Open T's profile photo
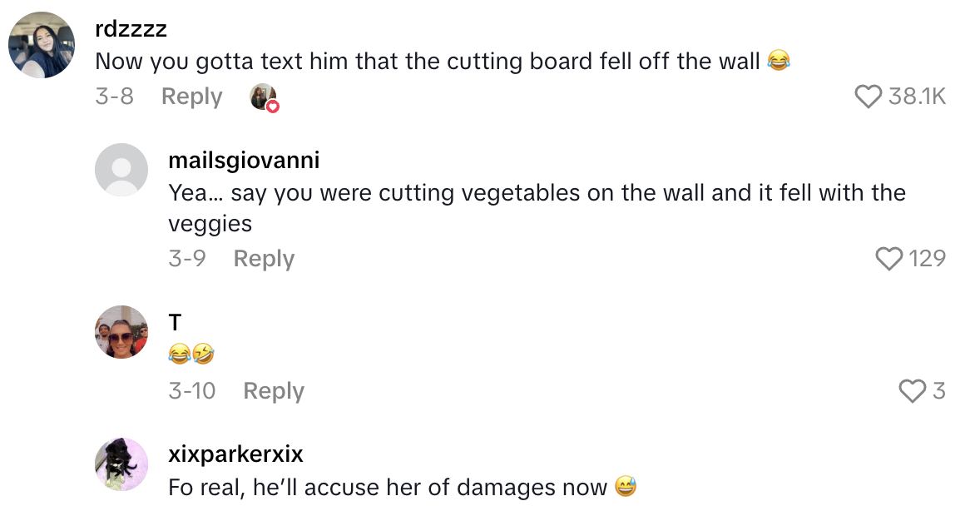The width and height of the screenshot is (980, 506). [121, 331]
